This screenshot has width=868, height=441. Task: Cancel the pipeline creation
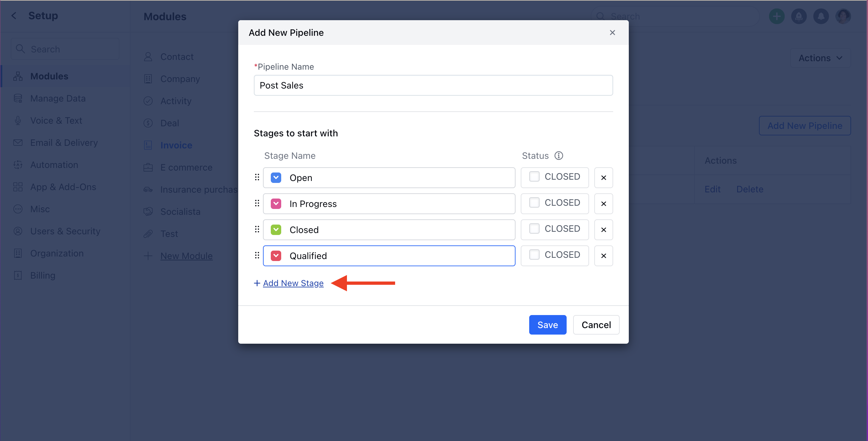tap(596, 325)
